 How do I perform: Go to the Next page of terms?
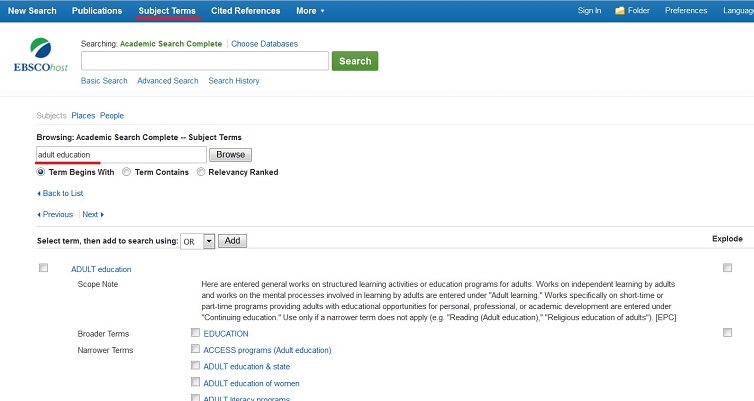coord(93,214)
